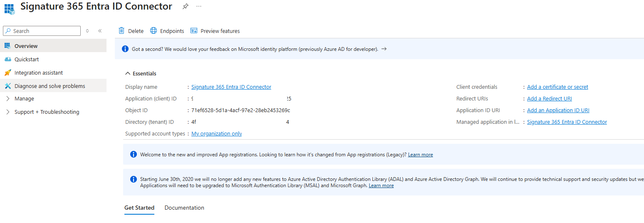Click Add a Redirect URI link

point(550,99)
